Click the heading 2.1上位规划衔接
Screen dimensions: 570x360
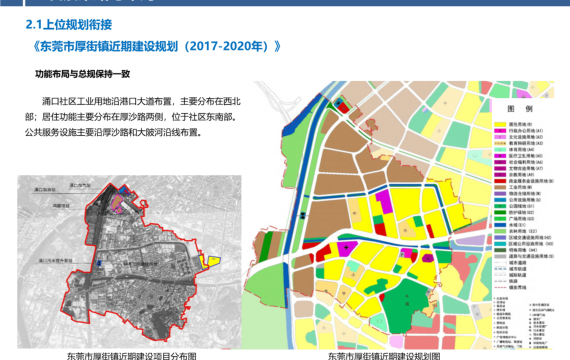pyautogui.click(x=69, y=25)
